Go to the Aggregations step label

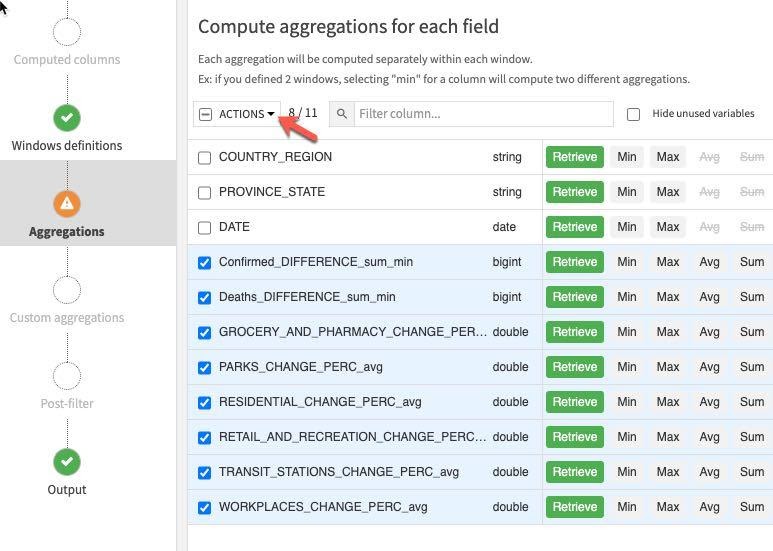67,232
